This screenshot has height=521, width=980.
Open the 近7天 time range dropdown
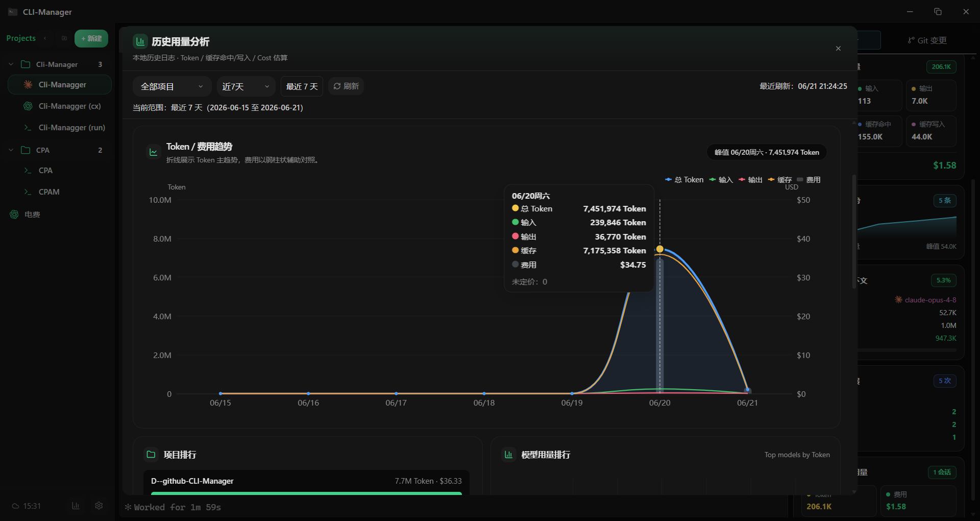pyautogui.click(x=246, y=86)
